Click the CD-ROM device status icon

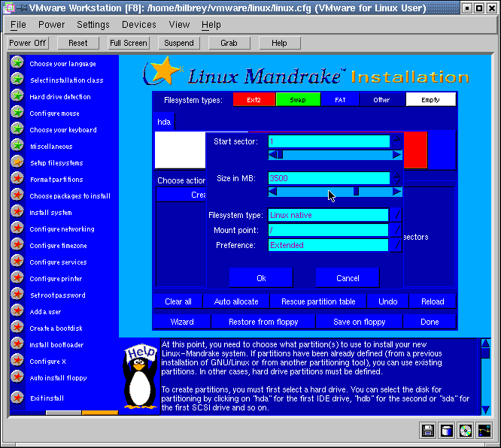tap(466, 431)
